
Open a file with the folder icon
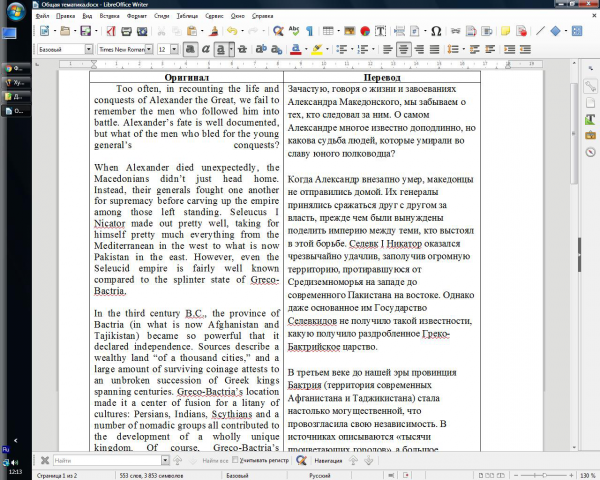65,31
